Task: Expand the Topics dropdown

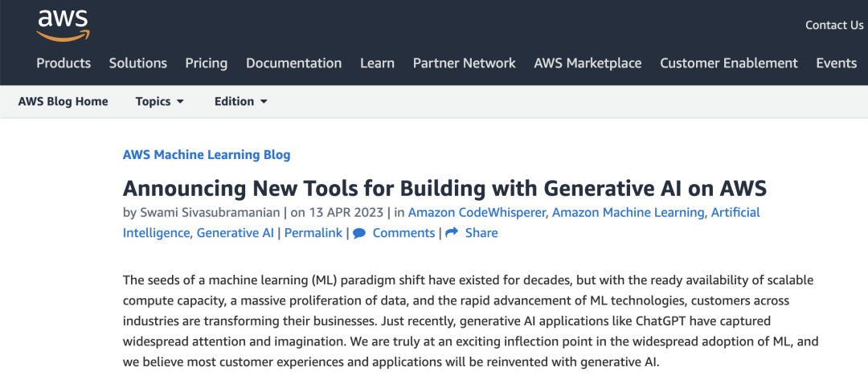Action: [x=159, y=101]
